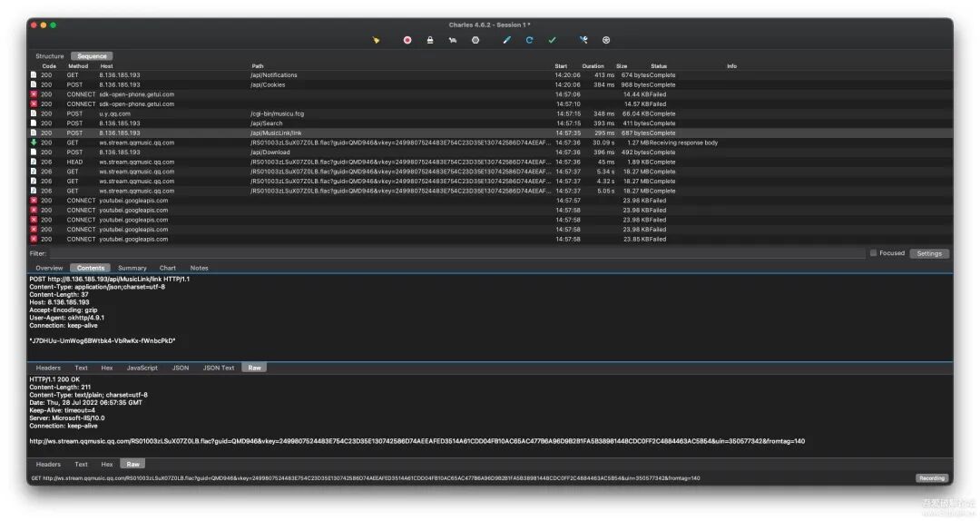
Task: Open the Summary tab
Action: (132, 268)
